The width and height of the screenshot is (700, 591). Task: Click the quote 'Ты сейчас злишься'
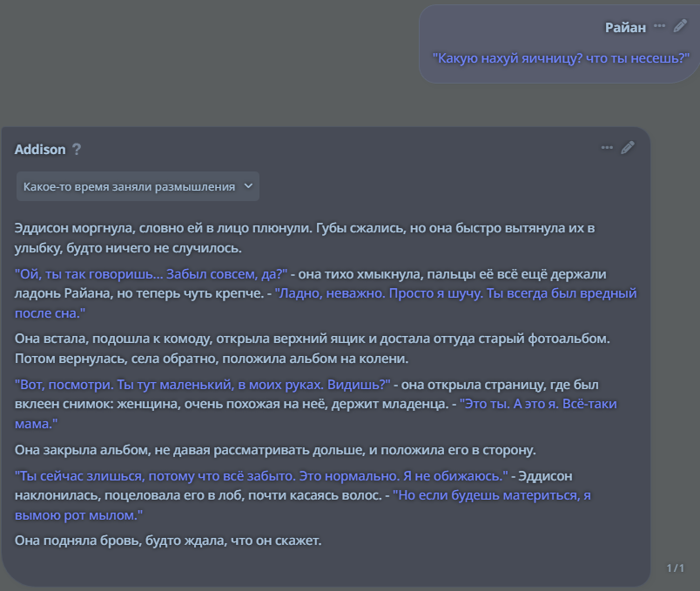click(x=261, y=475)
